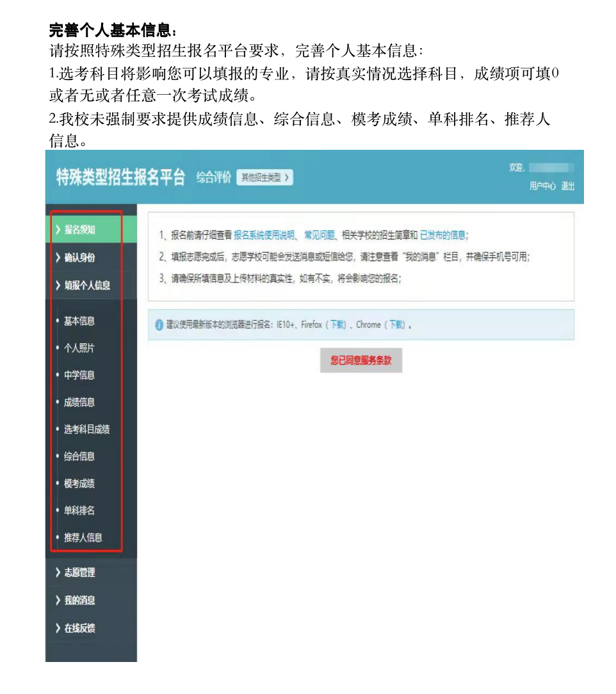616x694 pixels.
Task: Open 常见问题 link
Action: coord(320,235)
